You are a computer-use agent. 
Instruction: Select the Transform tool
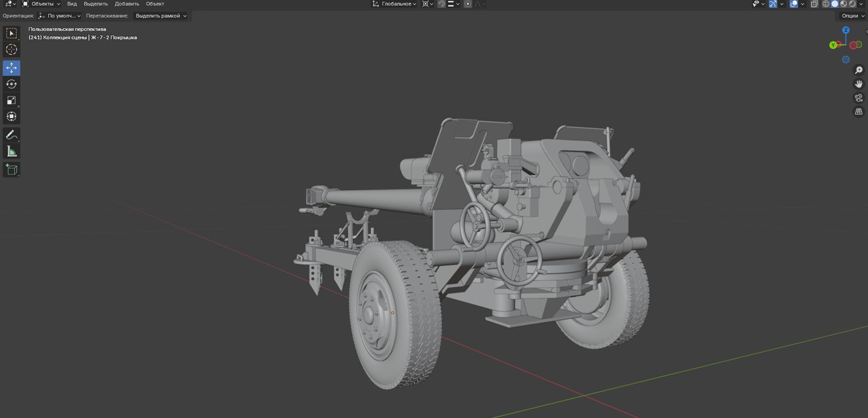coord(12,117)
